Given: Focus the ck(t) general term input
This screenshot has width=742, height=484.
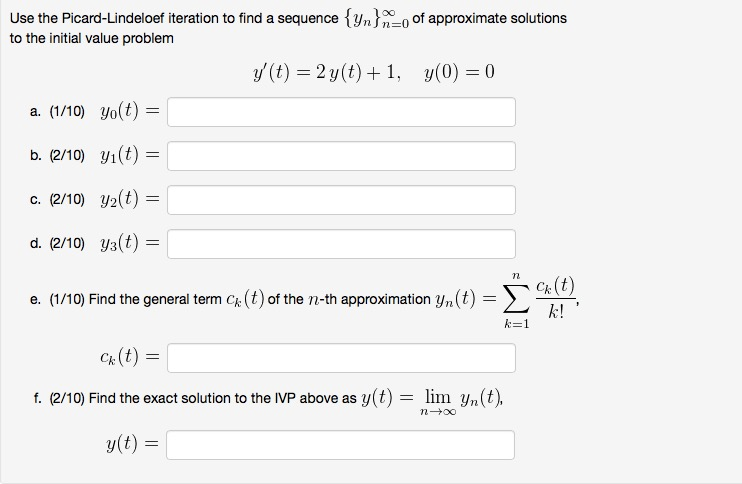Looking at the screenshot, I should [341, 358].
